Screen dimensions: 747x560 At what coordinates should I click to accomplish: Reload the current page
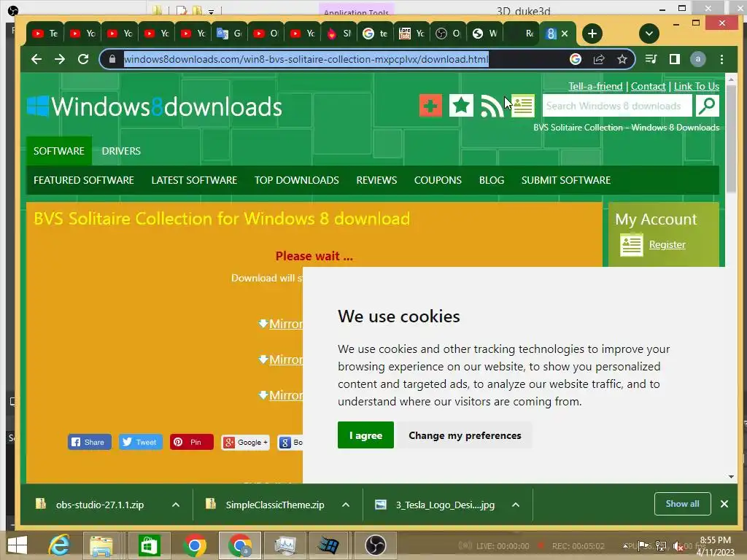tap(83, 59)
